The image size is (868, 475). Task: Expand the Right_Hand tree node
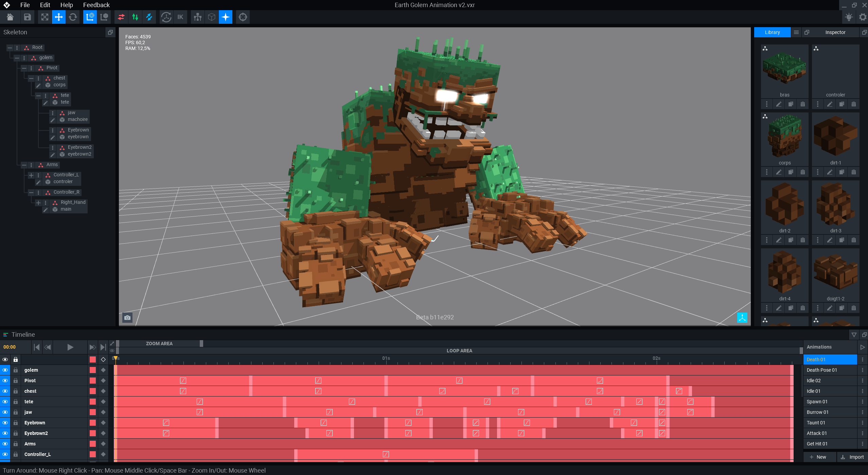click(x=38, y=203)
